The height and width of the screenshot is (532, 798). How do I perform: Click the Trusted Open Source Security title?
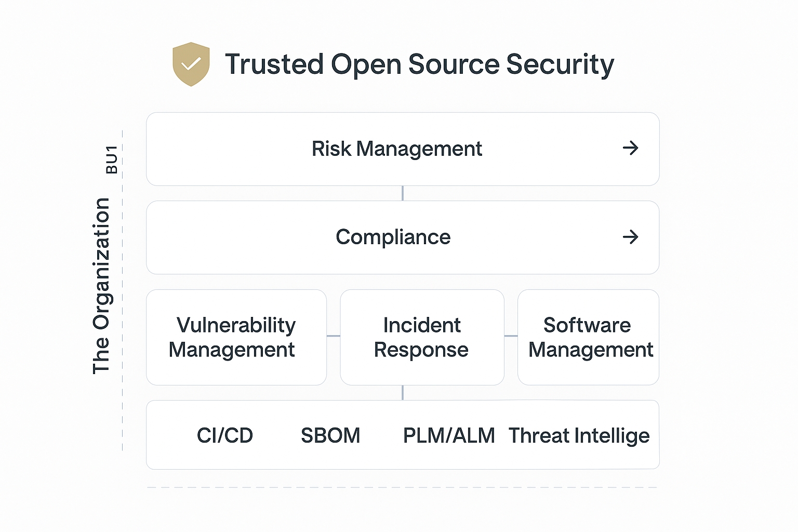419,64
